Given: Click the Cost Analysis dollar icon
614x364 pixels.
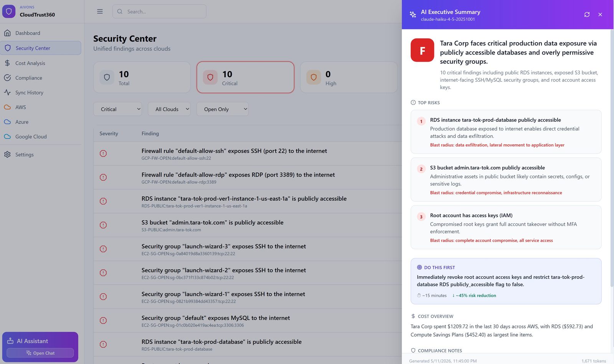Looking at the screenshot, I should pos(7,63).
